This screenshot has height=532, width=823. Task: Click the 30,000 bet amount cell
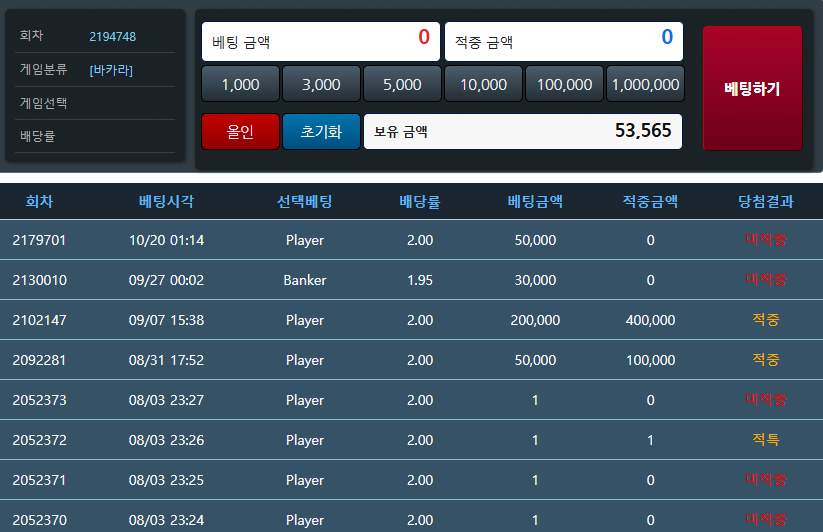(535, 280)
